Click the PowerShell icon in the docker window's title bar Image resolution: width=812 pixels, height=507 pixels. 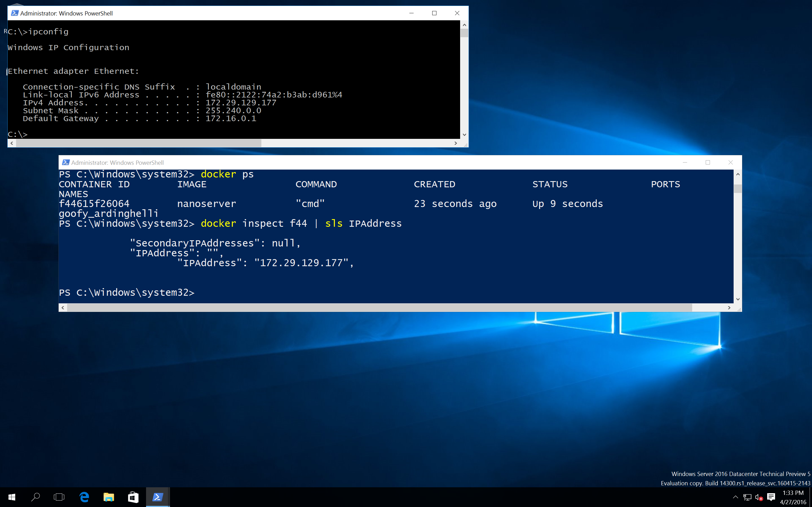(x=66, y=162)
